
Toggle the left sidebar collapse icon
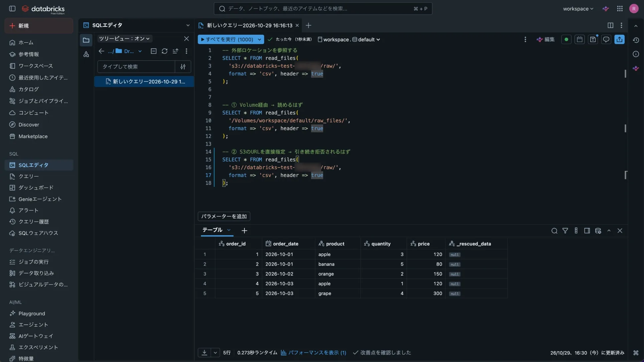coord(12,9)
